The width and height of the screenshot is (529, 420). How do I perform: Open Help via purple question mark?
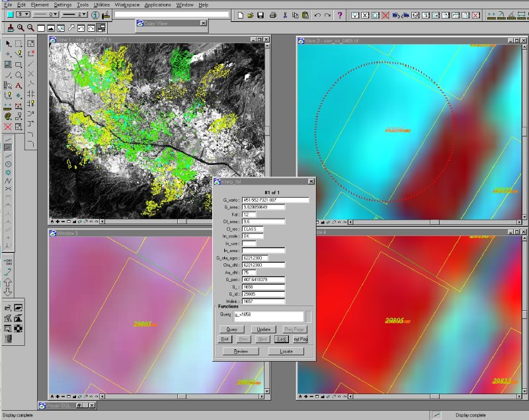click(340, 15)
